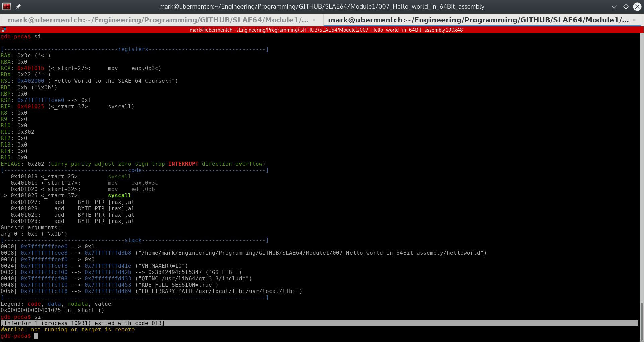
Task: Close the window with the X button
Action: [637, 7]
